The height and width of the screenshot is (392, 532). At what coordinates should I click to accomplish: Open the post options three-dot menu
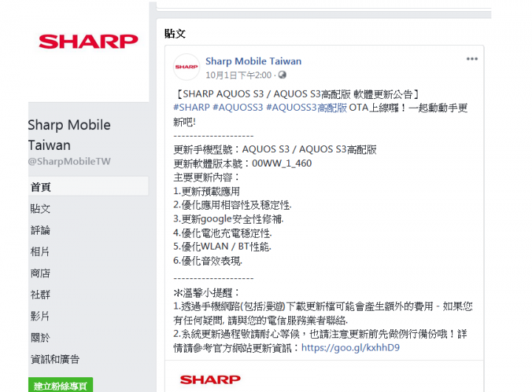471,59
